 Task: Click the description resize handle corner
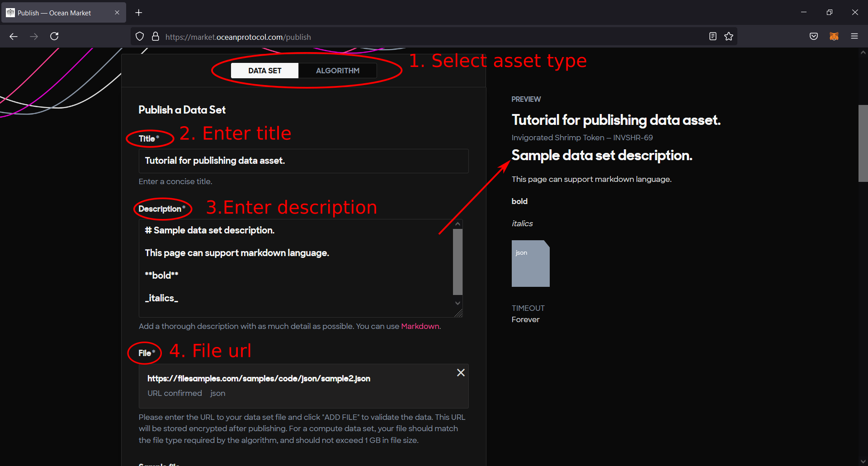click(x=458, y=313)
